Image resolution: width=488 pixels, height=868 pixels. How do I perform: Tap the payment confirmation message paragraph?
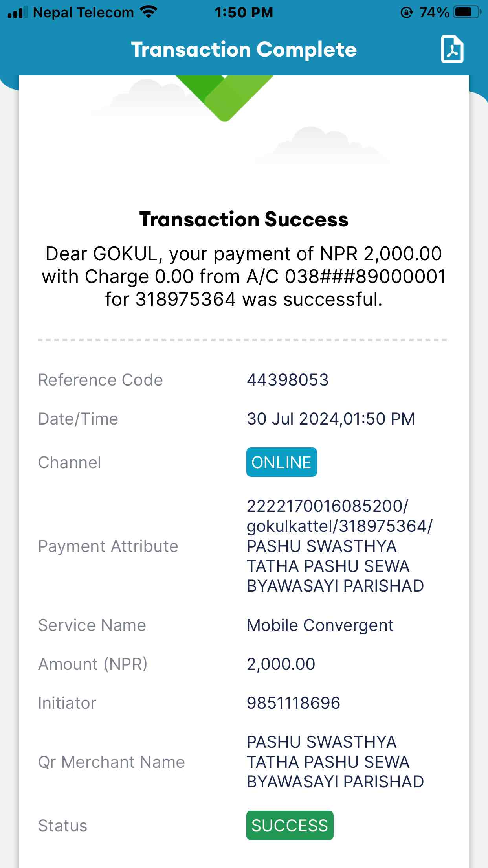244,276
